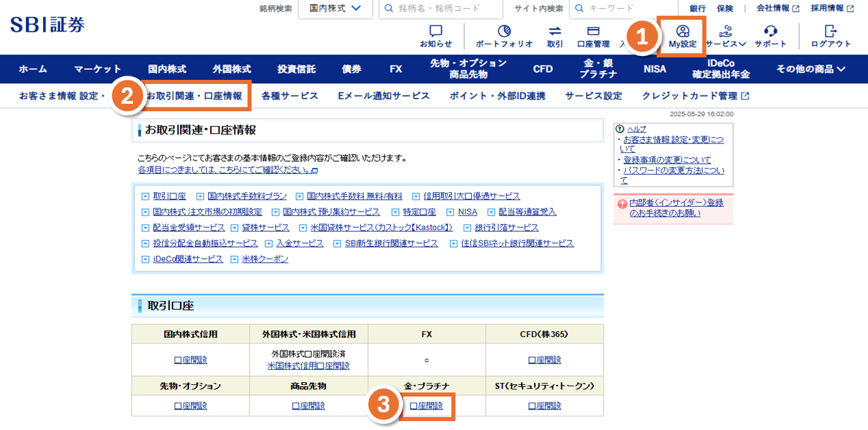Screen dimensions: 868x430
Task: Click the arrow icon before 国内株式手数料プラン
Action: point(200,197)
